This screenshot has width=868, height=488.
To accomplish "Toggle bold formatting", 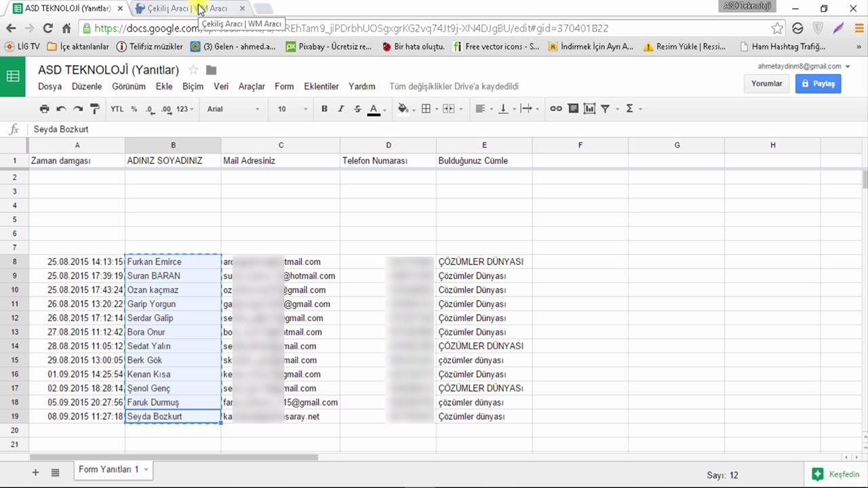I will pos(324,108).
